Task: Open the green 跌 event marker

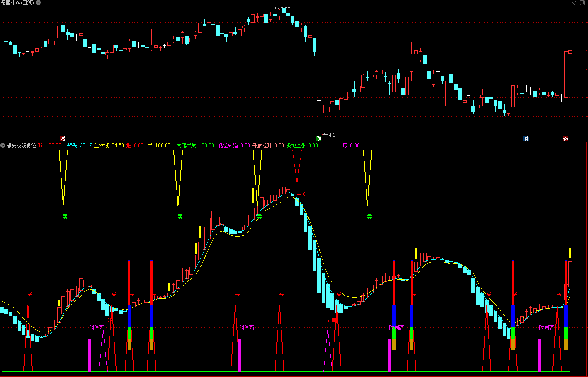Action: (x=319, y=139)
